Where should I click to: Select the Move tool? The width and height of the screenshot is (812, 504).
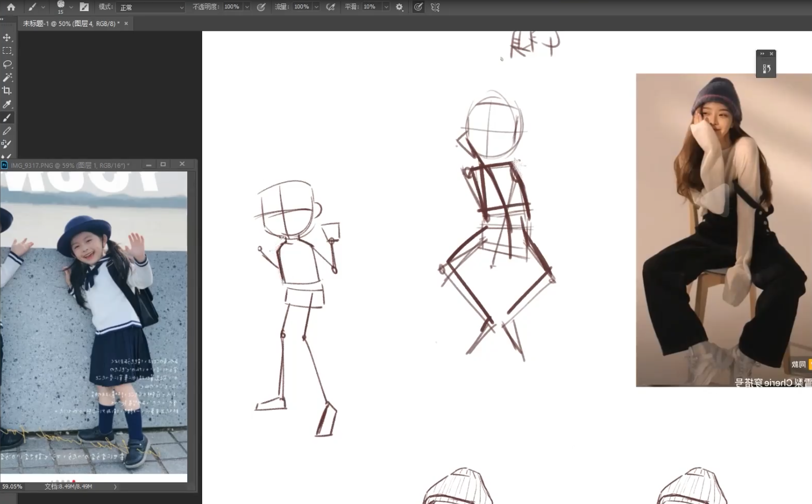tap(7, 38)
